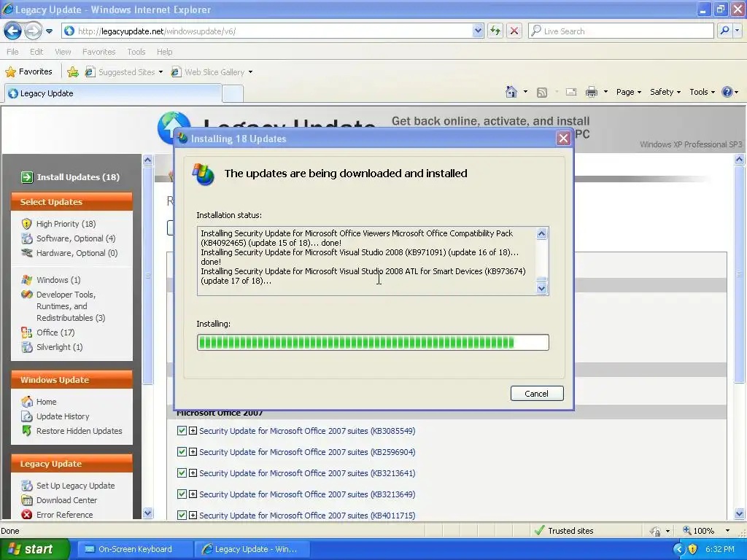Open the Home link under Windows Update
Viewport: 747px width, 560px height.
(x=46, y=402)
